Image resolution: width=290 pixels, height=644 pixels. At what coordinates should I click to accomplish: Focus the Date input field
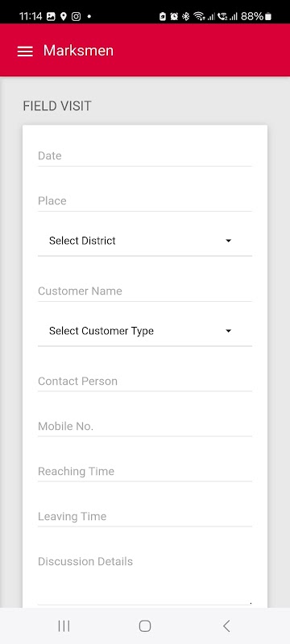pyautogui.click(x=144, y=156)
